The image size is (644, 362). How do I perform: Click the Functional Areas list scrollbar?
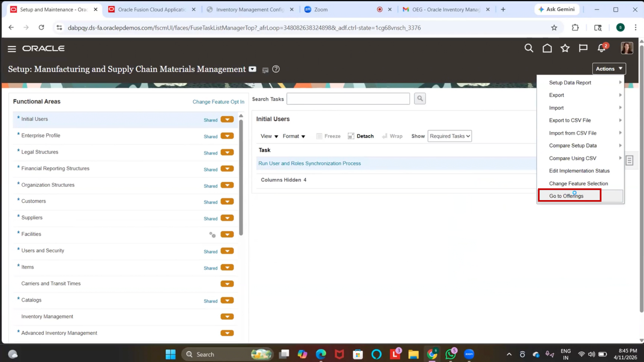pos(241,178)
